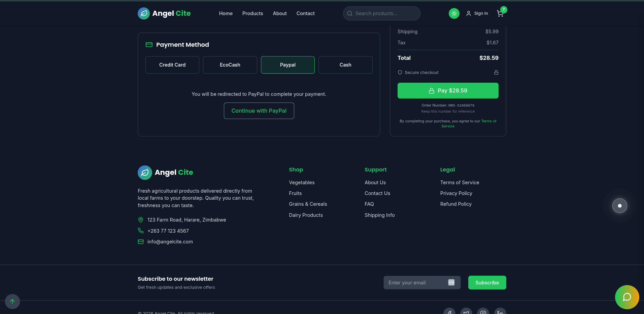Click the floating circular dot widget

click(x=619, y=206)
